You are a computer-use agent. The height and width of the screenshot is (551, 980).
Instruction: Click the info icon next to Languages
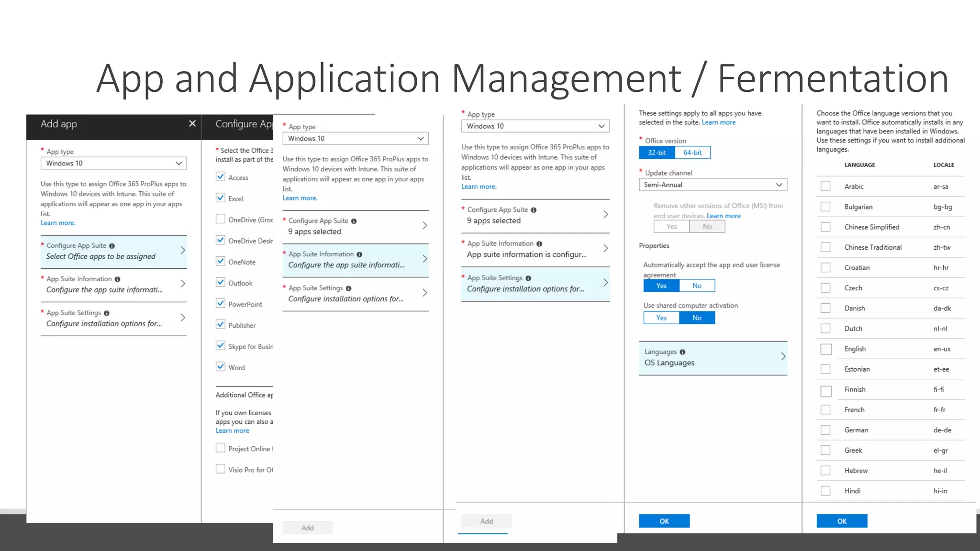click(682, 352)
